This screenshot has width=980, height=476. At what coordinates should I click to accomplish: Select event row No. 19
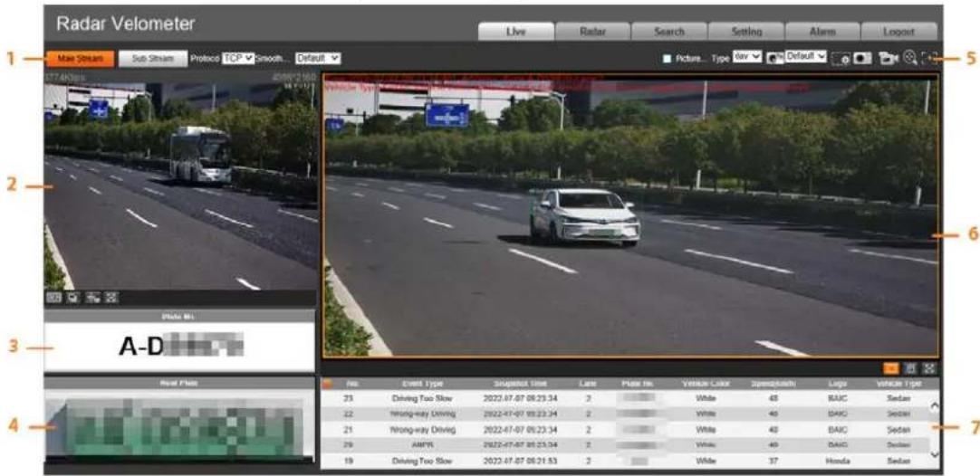(x=625, y=461)
